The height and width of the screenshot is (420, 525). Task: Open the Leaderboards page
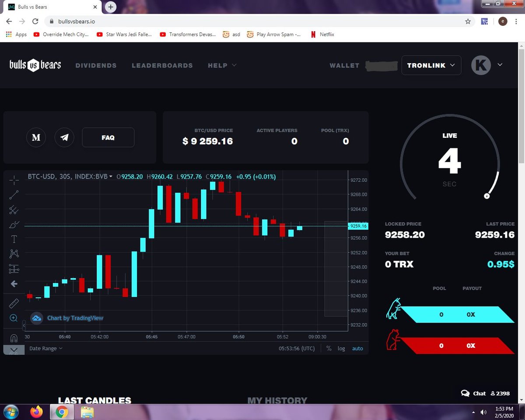(162, 65)
